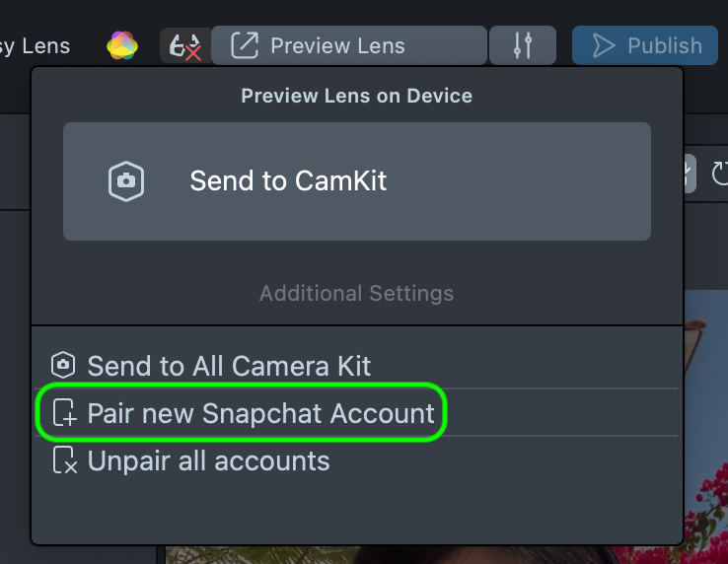
Task: Click the Send to All Camera Kit icon
Action: 63,366
